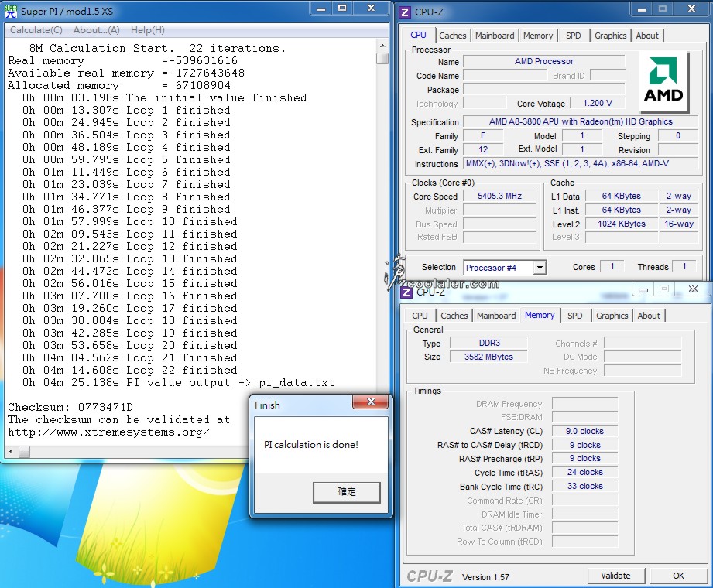The height and width of the screenshot is (588, 713).
Task: Open About tab in lower CPU-Z window
Action: [x=649, y=316]
